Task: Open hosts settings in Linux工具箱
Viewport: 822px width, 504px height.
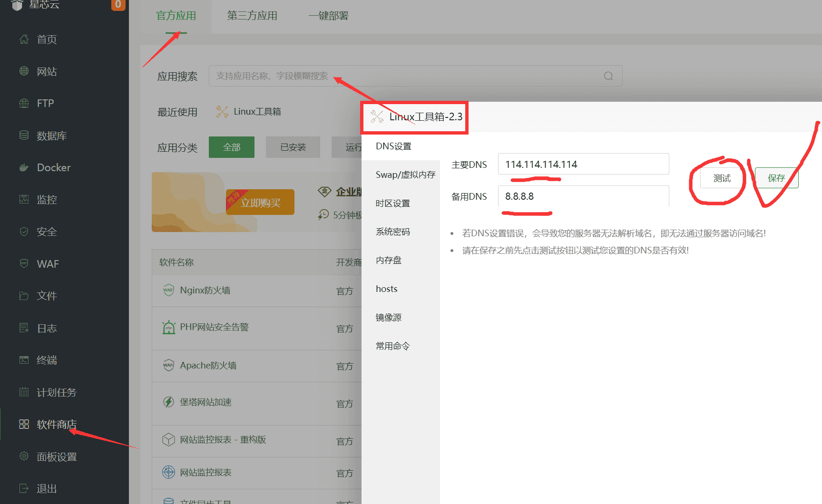Action: pyautogui.click(x=386, y=289)
